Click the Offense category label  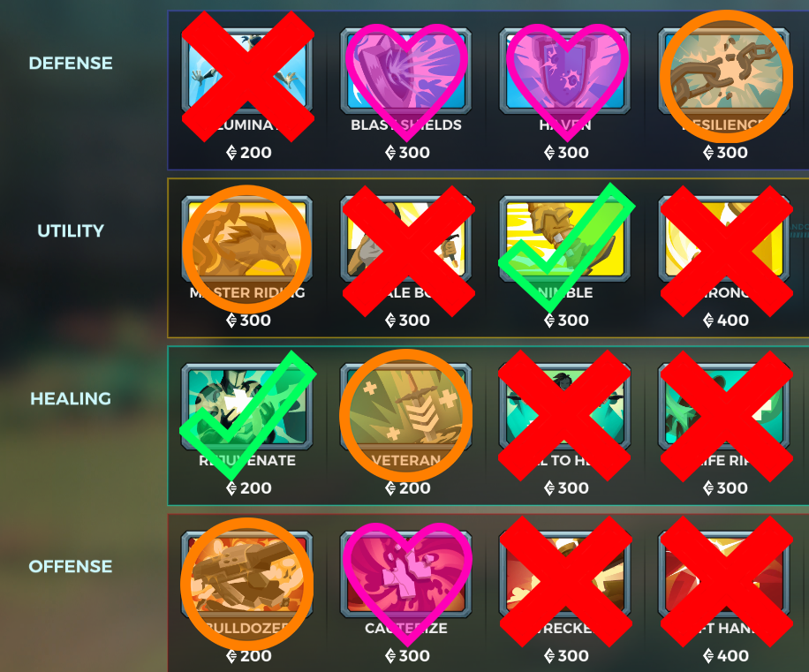pyautogui.click(x=71, y=566)
